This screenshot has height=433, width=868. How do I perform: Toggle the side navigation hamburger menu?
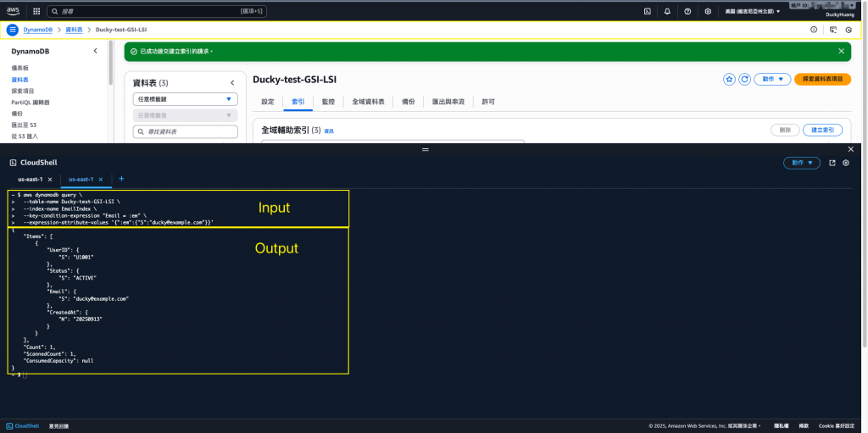[13, 30]
